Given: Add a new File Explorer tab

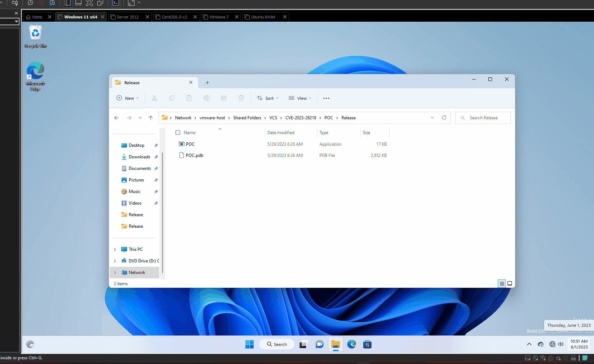Looking at the screenshot, I should [207, 82].
